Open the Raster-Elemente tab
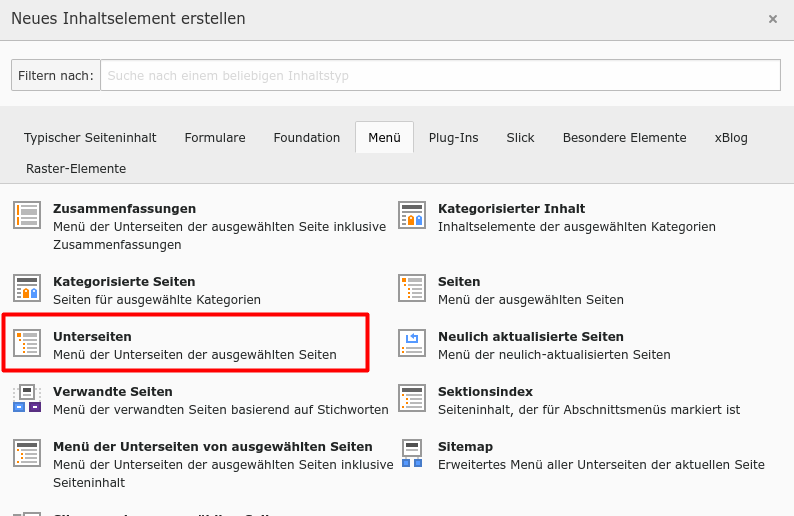 76,169
